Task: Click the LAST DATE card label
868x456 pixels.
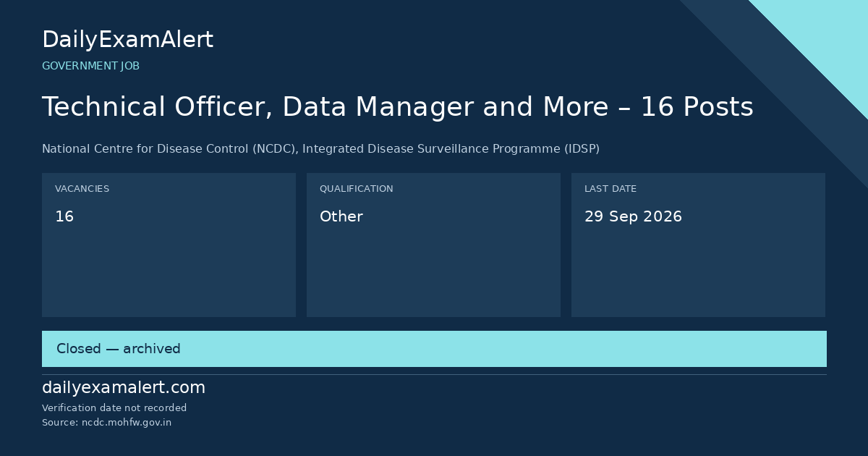Action: coord(610,189)
